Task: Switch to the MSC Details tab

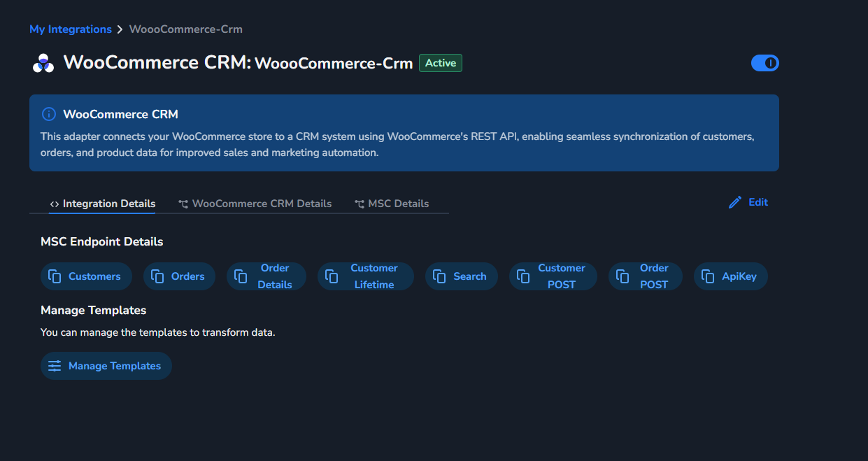Action: tap(392, 204)
